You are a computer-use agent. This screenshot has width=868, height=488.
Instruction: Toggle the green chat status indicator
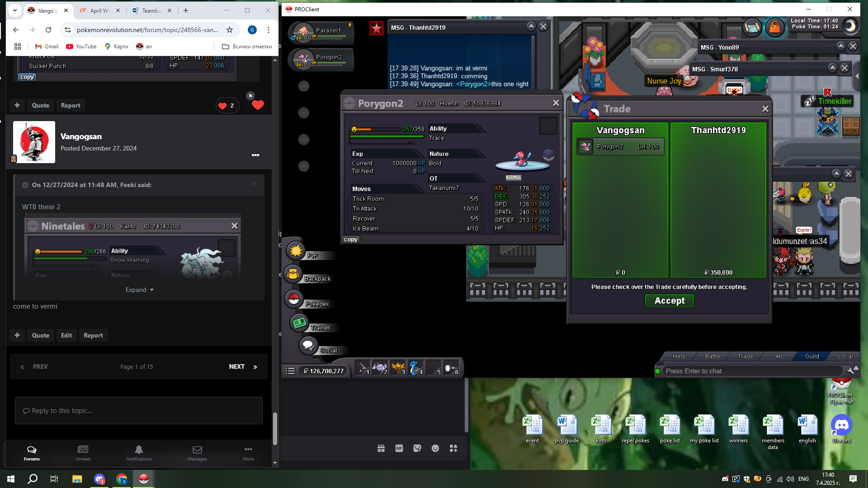658,371
